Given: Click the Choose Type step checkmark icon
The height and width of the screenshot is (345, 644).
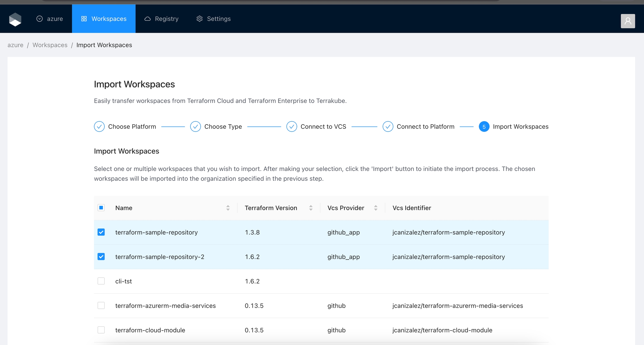Looking at the screenshot, I should (x=195, y=126).
